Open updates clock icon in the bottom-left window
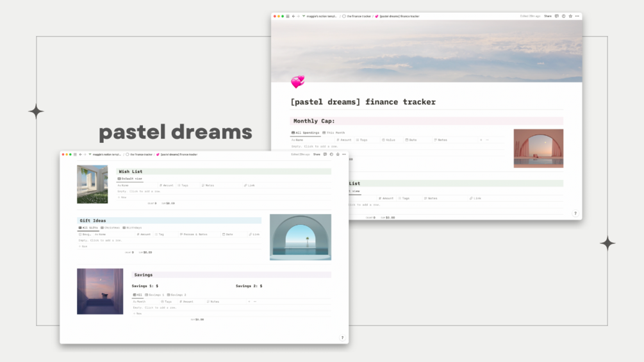644x362 pixels. click(x=331, y=154)
